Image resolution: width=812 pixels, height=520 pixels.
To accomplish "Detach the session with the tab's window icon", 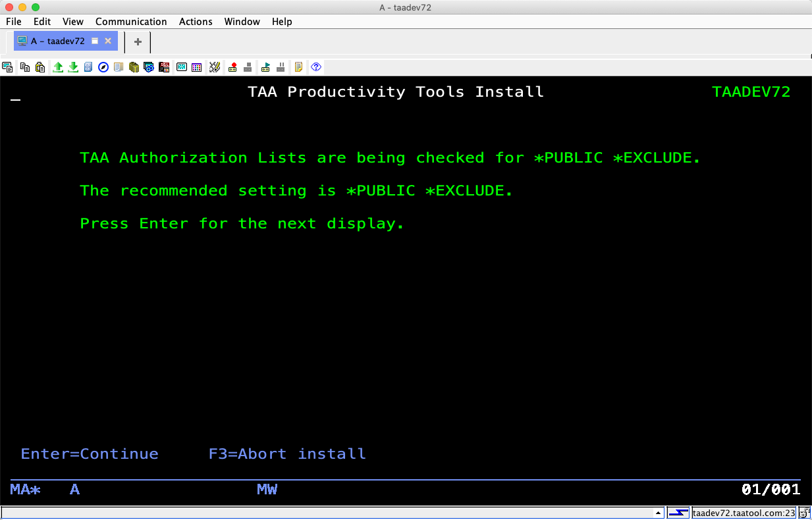I will click(95, 41).
